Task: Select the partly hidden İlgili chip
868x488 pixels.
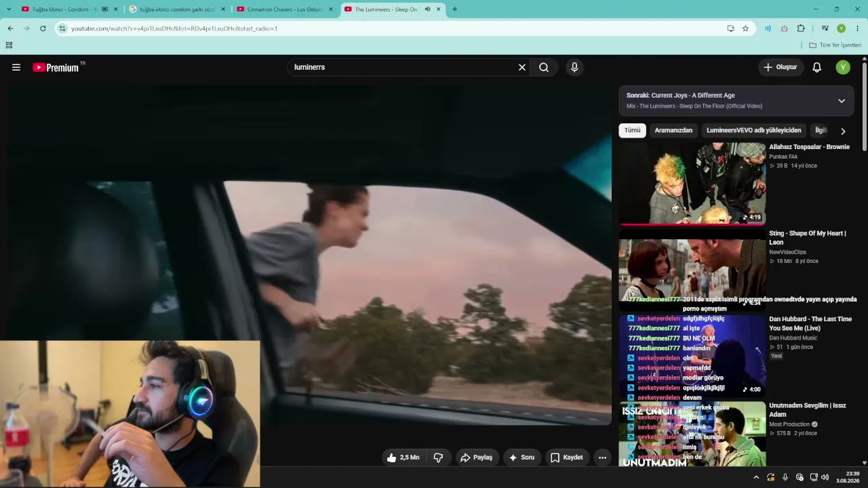Action: tap(821, 130)
